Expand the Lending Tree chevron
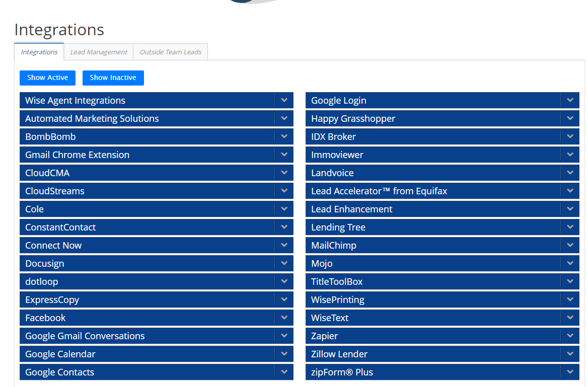Viewport: 588px width, 387px height. tap(570, 227)
